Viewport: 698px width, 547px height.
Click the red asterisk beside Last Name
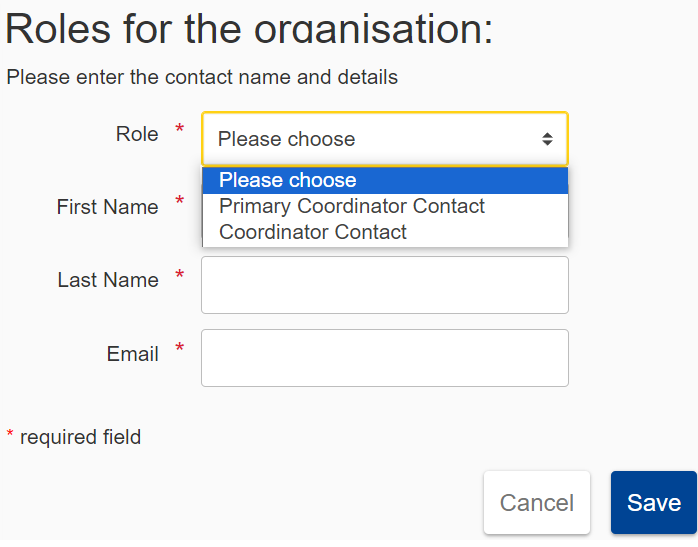tap(180, 275)
